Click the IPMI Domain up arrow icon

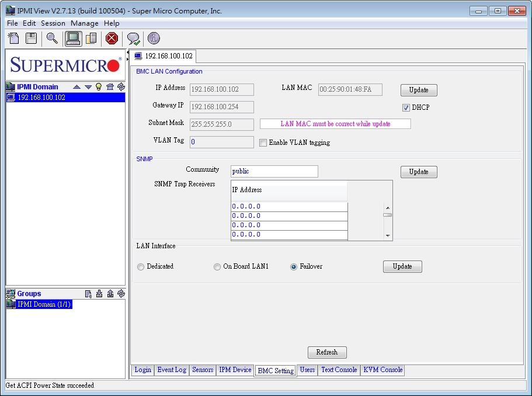77,87
